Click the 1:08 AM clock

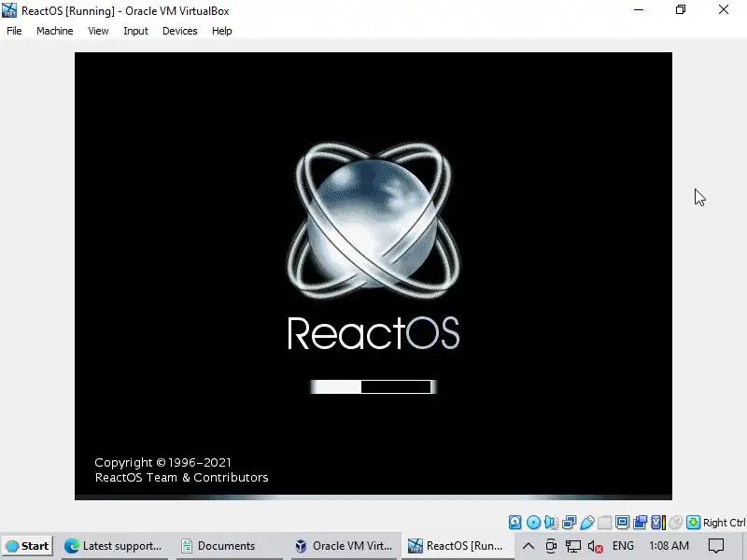click(x=669, y=546)
